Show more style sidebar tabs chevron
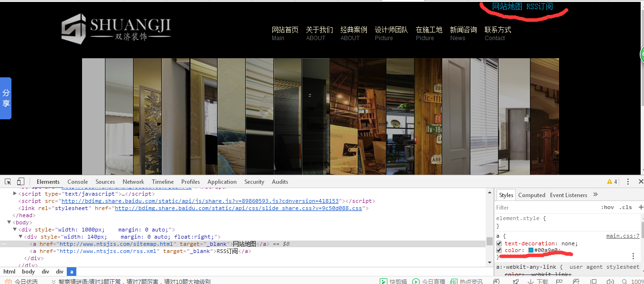This screenshot has width=644, height=284. click(x=595, y=195)
